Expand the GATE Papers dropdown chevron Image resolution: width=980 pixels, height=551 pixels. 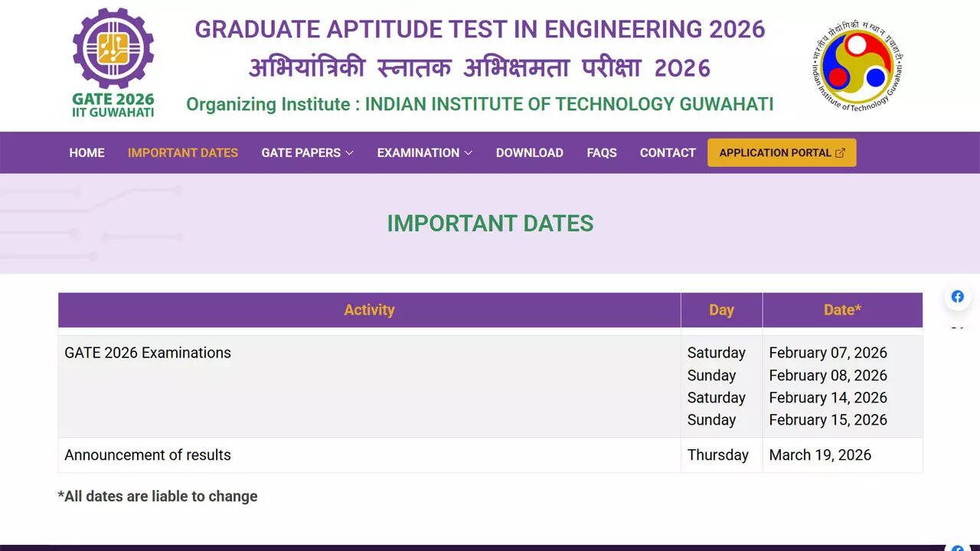[350, 153]
